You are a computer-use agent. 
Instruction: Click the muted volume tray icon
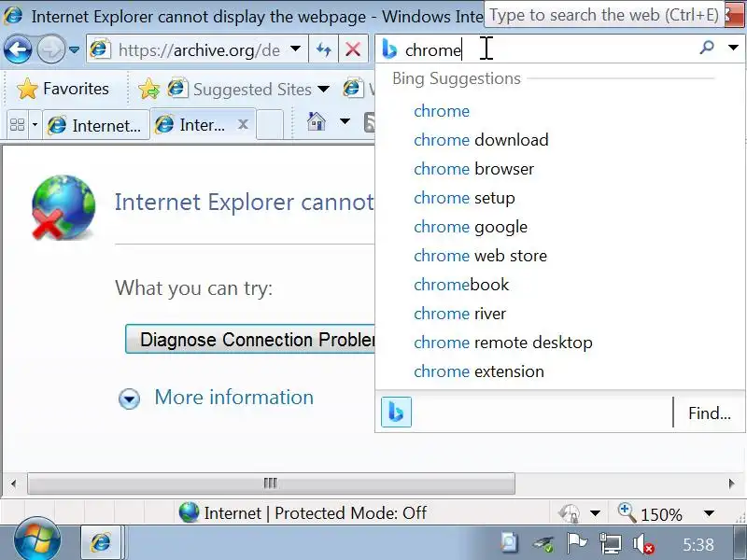click(x=643, y=543)
